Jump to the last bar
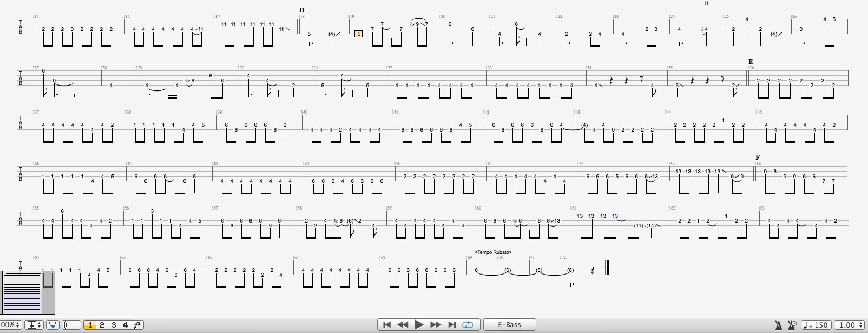868x333 pixels. coord(452,324)
